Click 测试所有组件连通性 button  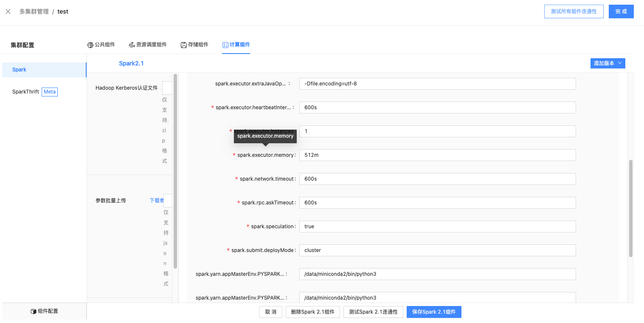[x=574, y=11]
